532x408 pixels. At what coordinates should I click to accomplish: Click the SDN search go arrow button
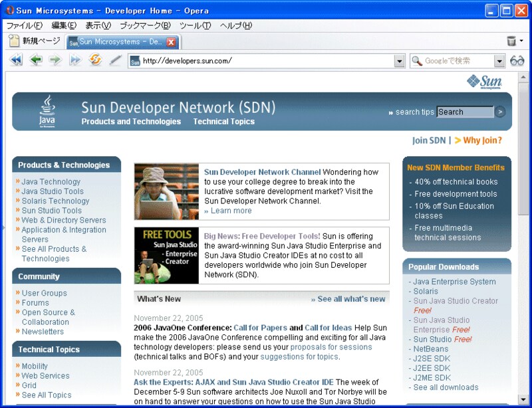(x=500, y=112)
